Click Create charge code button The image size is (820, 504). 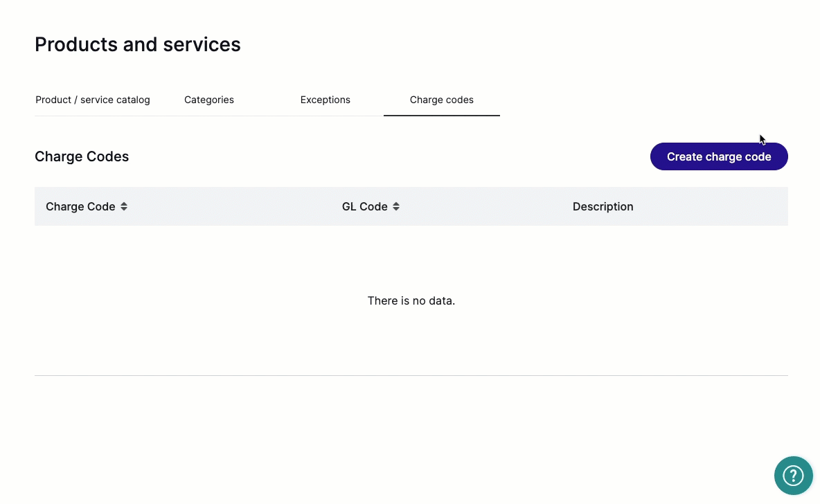click(719, 156)
